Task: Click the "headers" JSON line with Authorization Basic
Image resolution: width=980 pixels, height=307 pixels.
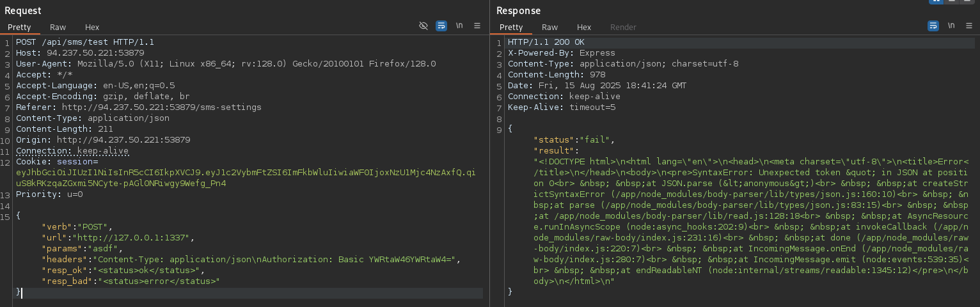Action: click(x=251, y=260)
